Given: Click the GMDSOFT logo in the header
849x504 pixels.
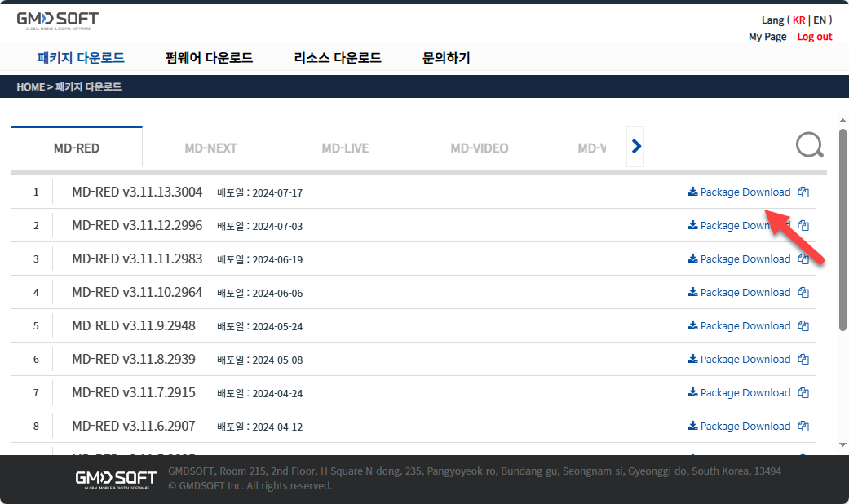Looking at the screenshot, I should click(x=57, y=20).
